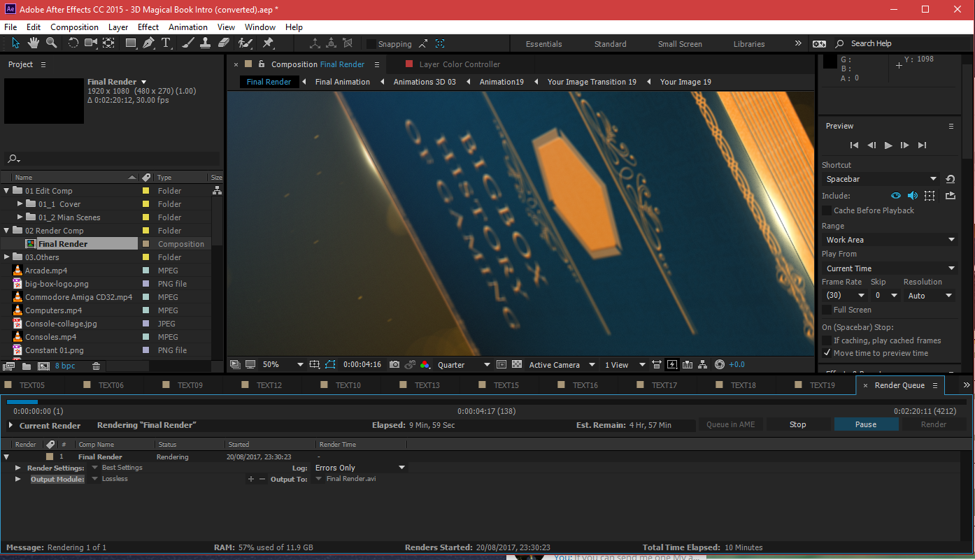Select the Roto Brush tool
This screenshot has width=975, height=560.
[245, 43]
